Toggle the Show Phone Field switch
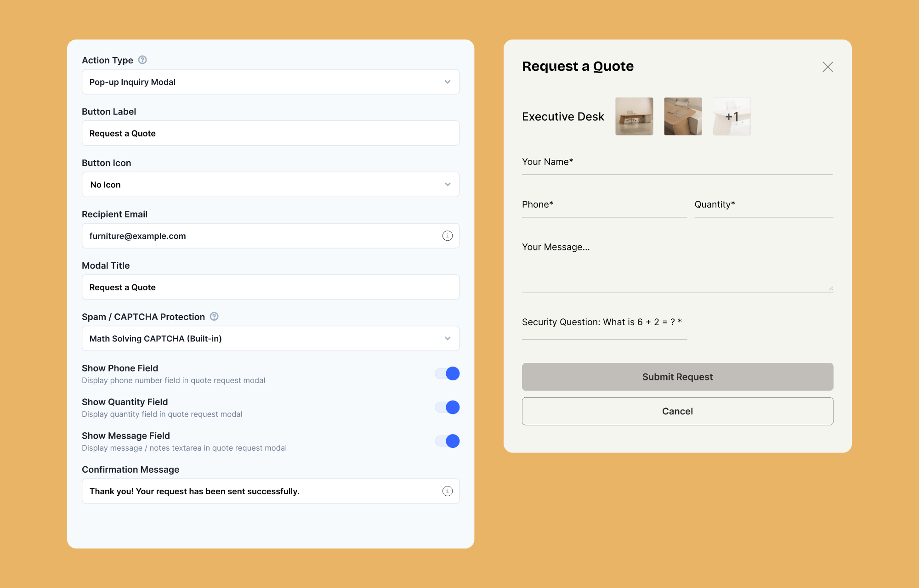 click(x=447, y=373)
